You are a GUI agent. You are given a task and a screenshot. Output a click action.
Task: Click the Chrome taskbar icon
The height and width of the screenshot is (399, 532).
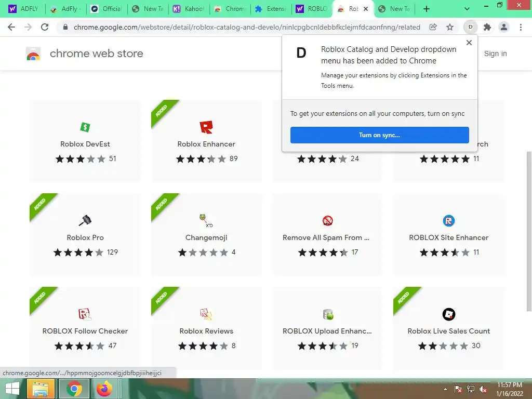click(74, 389)
